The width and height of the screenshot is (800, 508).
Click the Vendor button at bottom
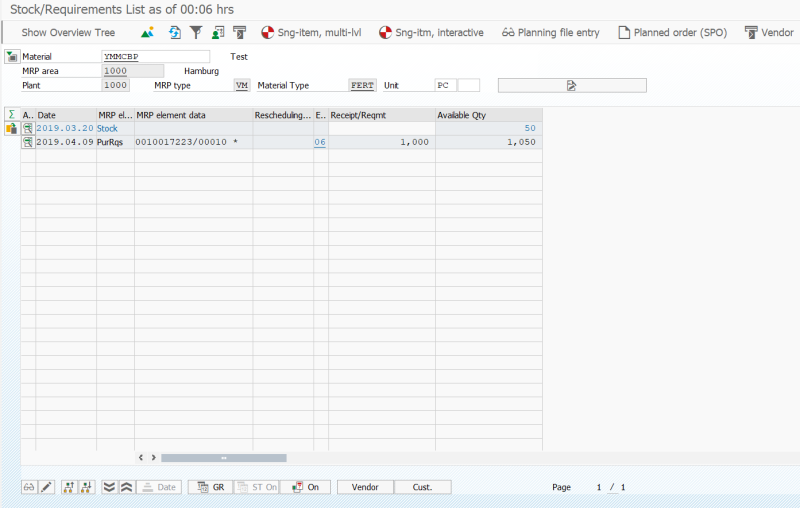pos(365,487)
